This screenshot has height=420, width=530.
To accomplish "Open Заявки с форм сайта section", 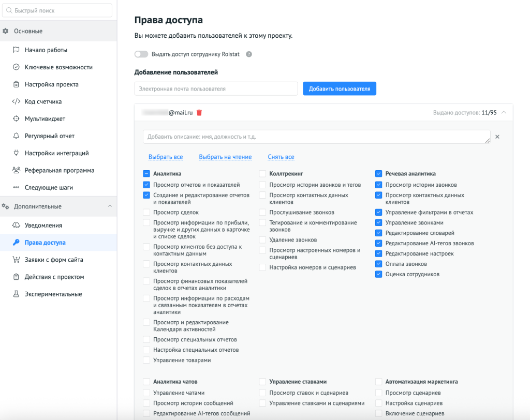I will tap(58, 260).
